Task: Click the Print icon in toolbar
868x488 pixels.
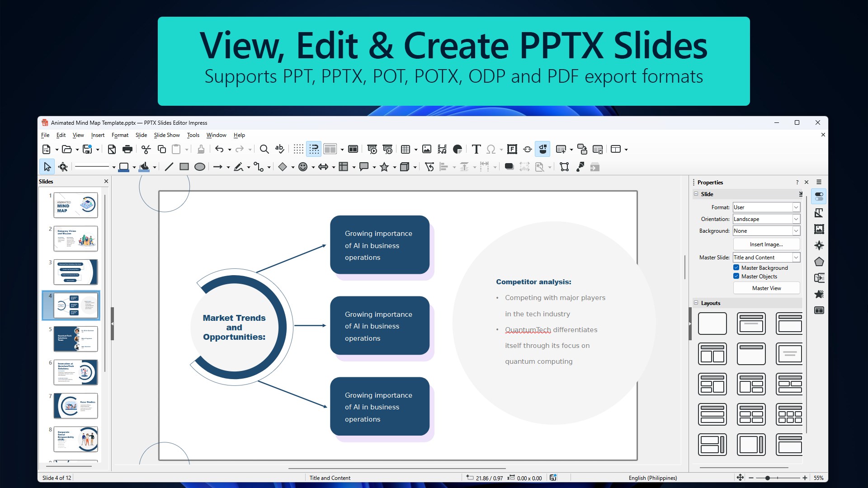Action: click(127, 149)
